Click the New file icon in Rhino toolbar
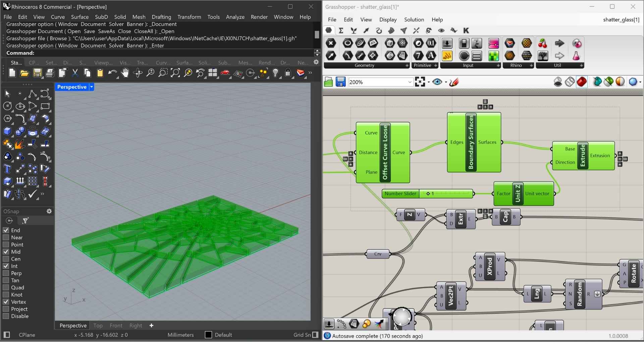Screen dimensions: 644x362 (x=12, y=73)
